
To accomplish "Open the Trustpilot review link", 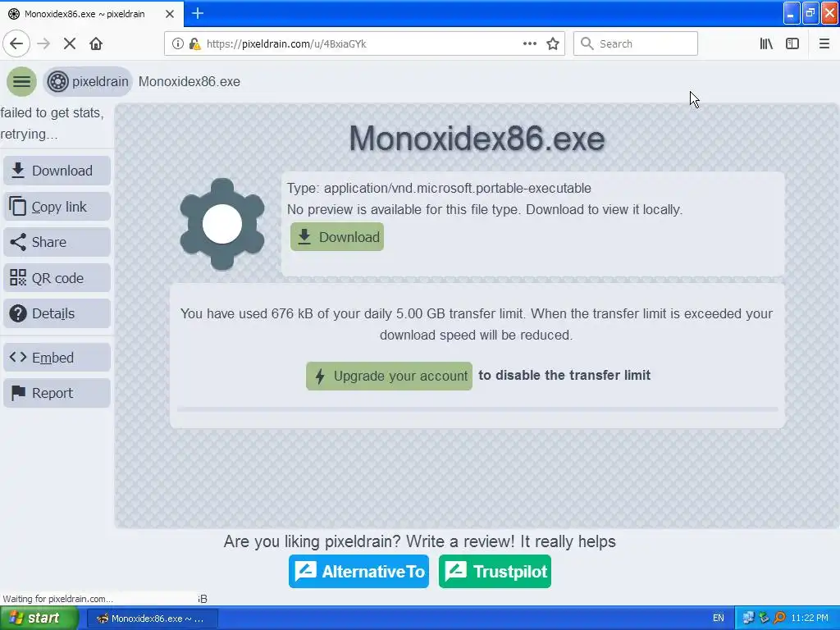I will coord(495,571).
